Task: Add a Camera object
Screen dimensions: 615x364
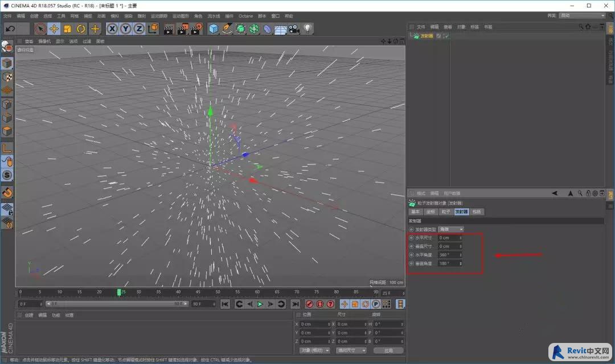Action: (x=294, y=29)
